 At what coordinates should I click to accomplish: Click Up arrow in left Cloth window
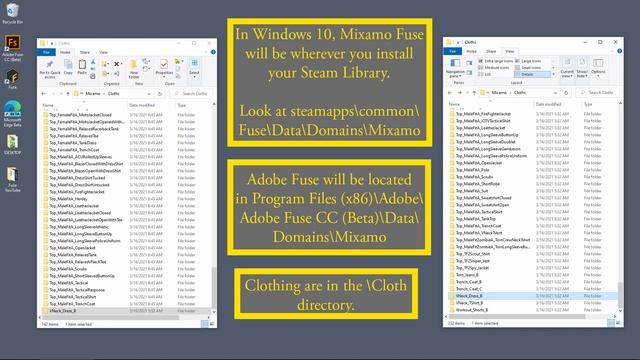click(x=68, y=94)
